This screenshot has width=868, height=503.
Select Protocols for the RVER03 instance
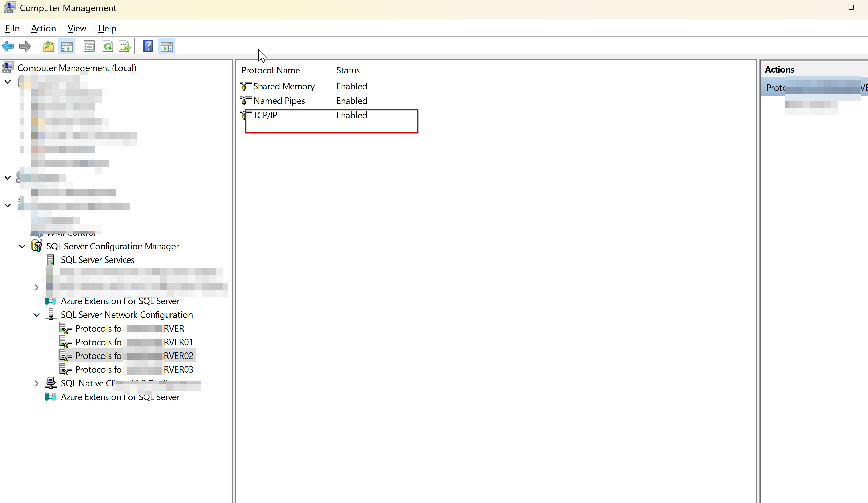(x=134, y=370)
